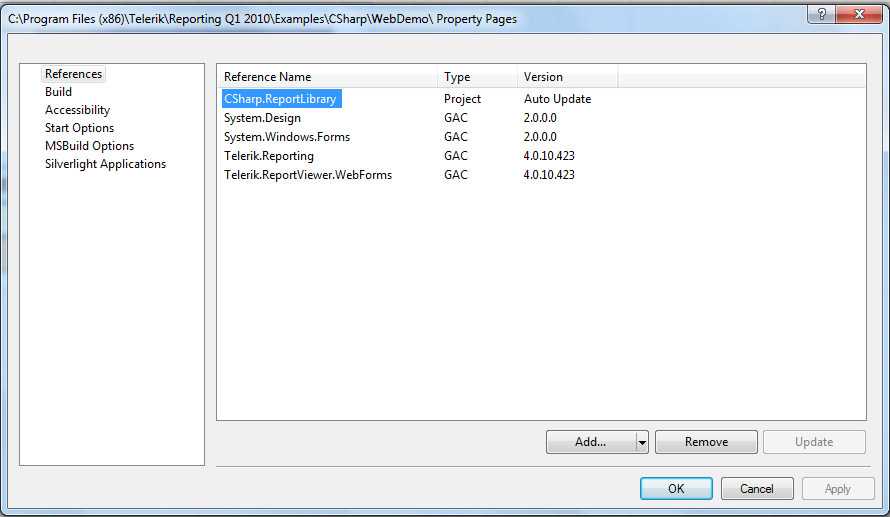Click the Help question mark icon
The height and width of the screenshot is (517, 890).
coord(821,14)
